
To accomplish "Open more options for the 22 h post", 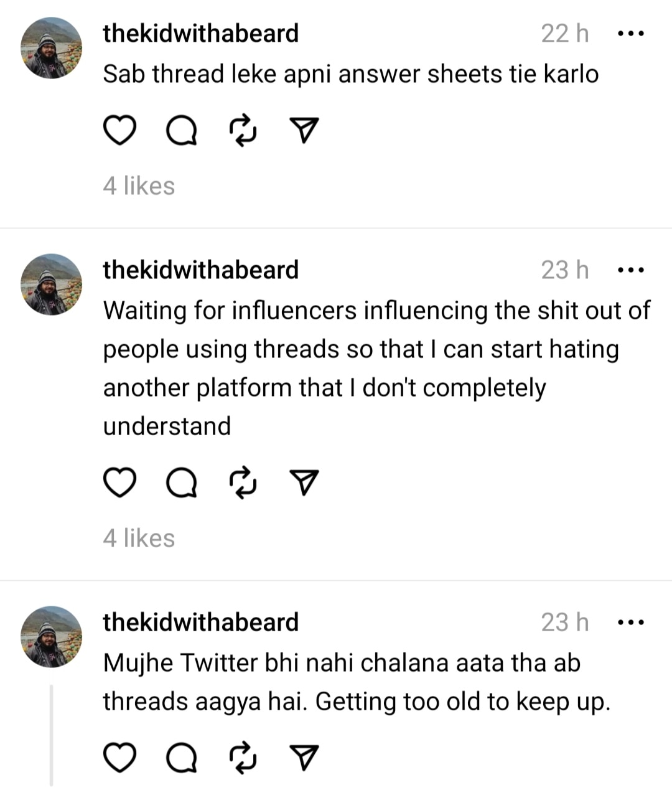I will (x=630, y=34).
